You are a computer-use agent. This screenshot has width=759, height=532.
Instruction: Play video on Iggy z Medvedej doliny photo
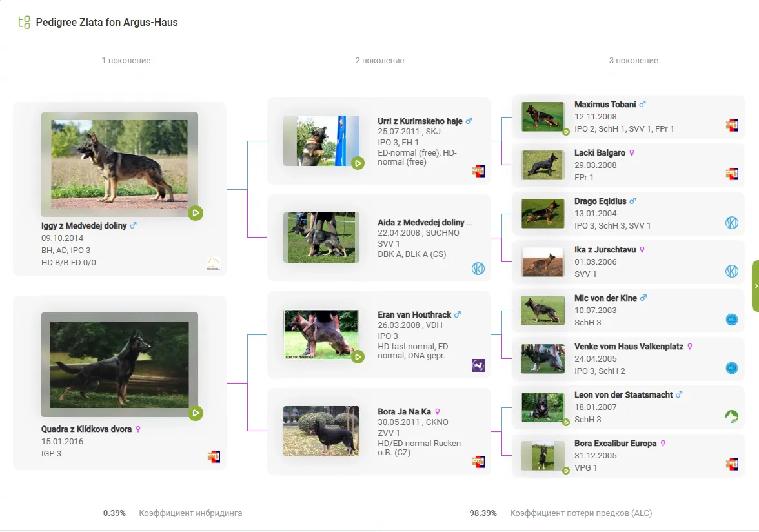click(196, 212)
